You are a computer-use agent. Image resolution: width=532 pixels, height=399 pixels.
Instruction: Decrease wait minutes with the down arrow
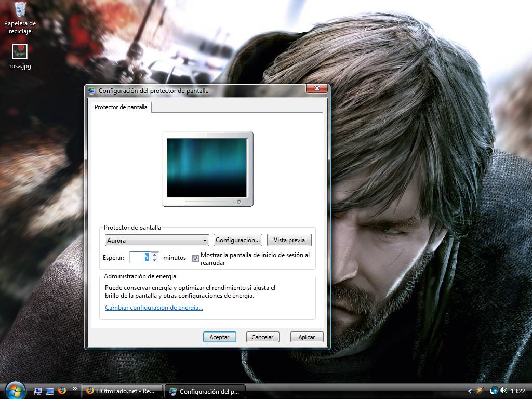click(155, 260)
